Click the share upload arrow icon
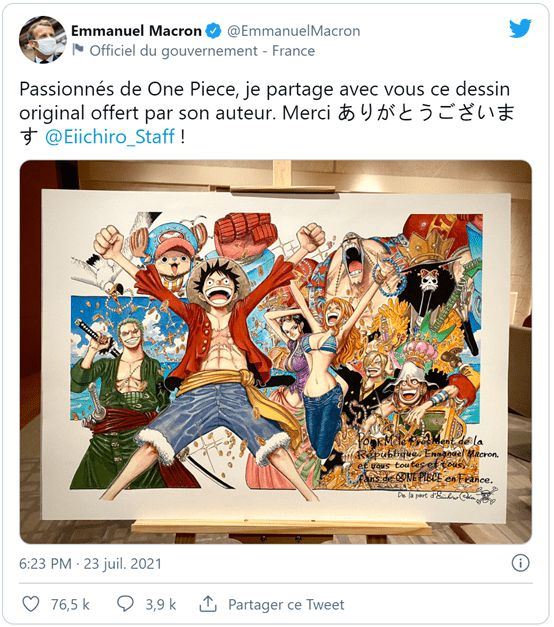The height and width of the screenshot is (627, 554). 208,604
